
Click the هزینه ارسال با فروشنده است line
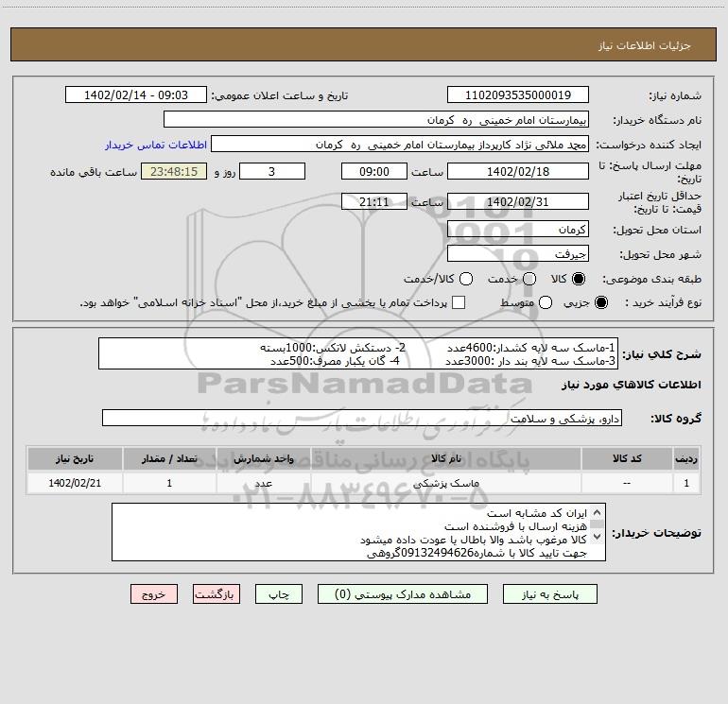tap(515, 526)
